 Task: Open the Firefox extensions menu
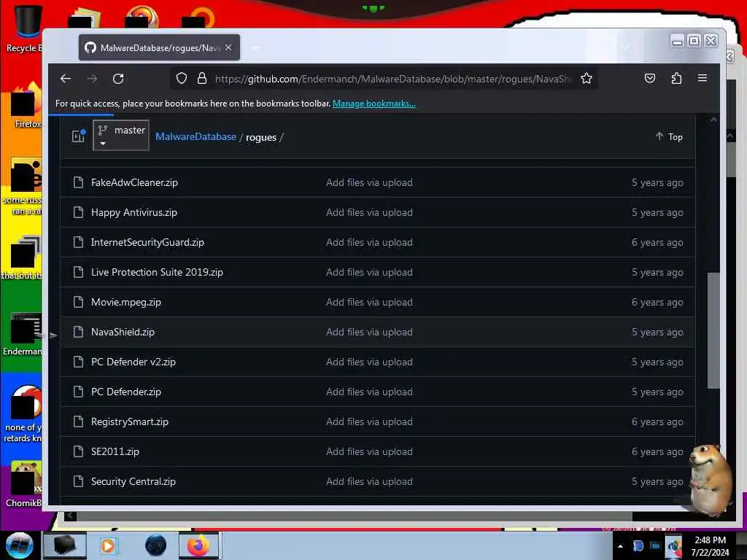676,79
